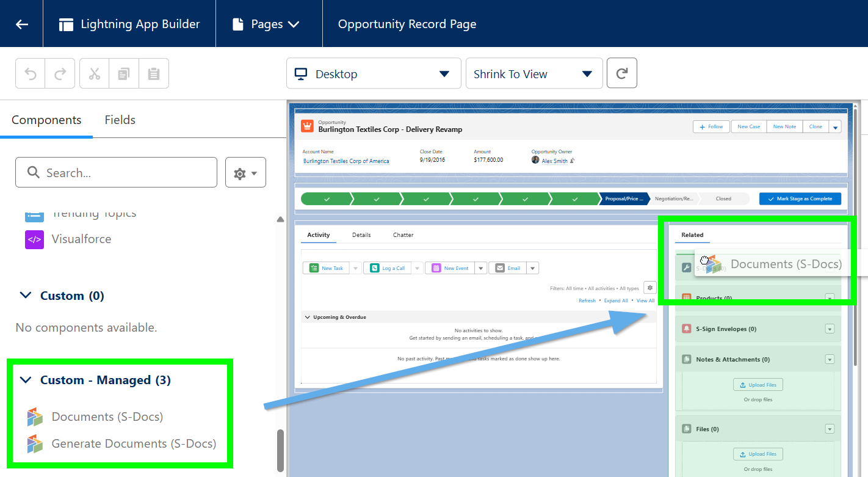The width and height of the screenshot is (868, 477).
Task: Collapse the Custom - Managed section
Action: coord(26,380)
